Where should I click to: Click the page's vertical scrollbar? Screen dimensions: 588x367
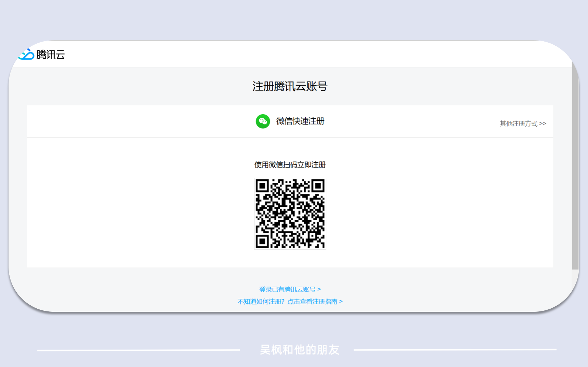point(575,165)
